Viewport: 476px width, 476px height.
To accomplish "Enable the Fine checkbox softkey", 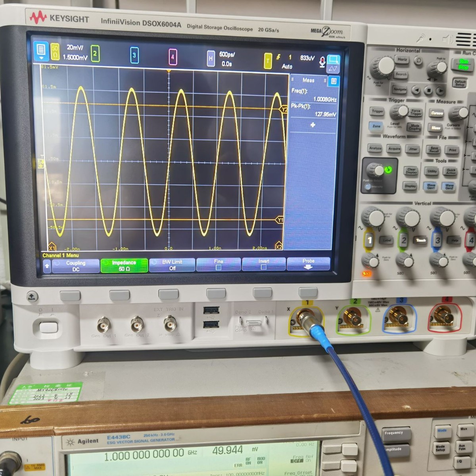I will tap(218, 265).
